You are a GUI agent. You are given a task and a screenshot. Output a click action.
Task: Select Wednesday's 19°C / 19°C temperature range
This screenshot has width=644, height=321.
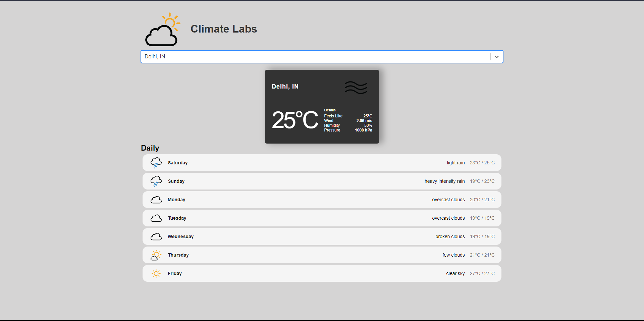(482, 236)
